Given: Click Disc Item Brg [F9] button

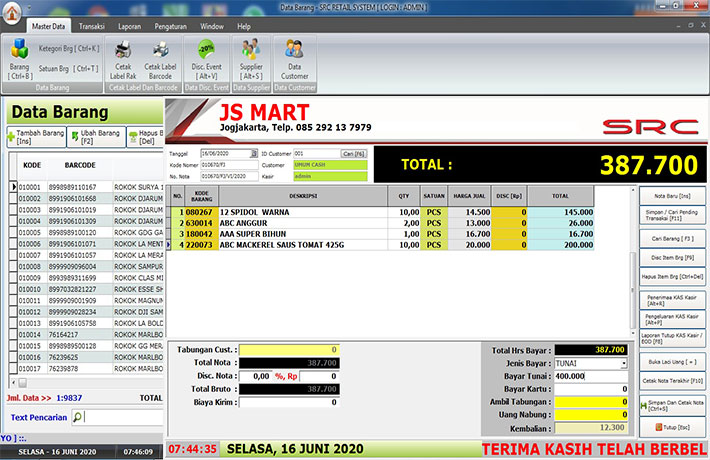Looking at the screenshot, I should [x=672, y=257].
